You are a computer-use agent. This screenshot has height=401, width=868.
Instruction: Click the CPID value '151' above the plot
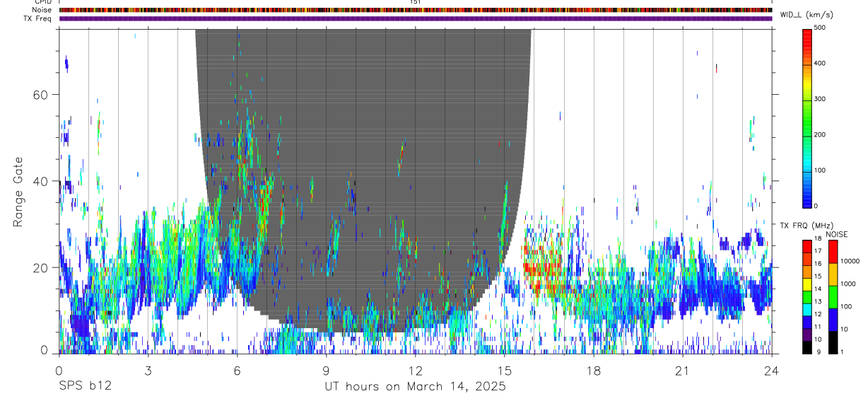416,2
